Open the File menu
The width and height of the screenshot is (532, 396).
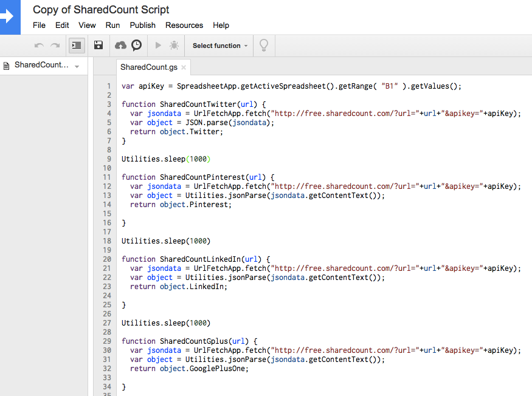(39, 25)
